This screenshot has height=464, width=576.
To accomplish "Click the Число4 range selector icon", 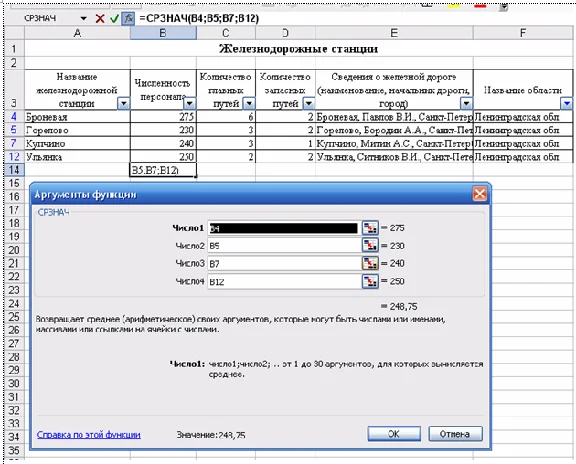I will 370,281.
